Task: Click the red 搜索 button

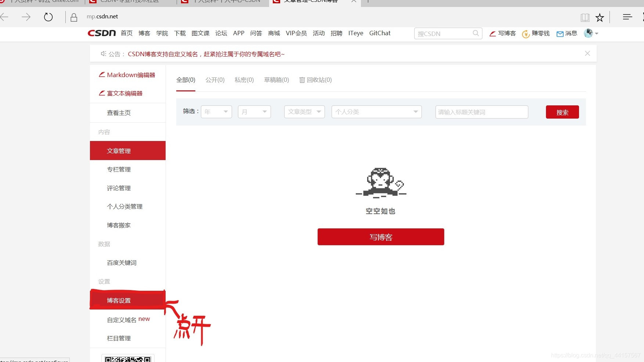Action: pyautogui.click(x=562, y=112)
